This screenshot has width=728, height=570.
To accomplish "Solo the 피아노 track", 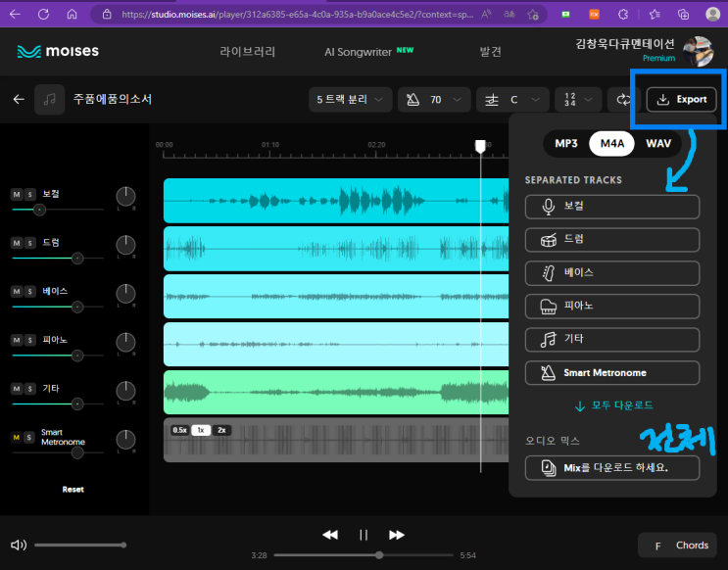I will (x=29, y=340).
